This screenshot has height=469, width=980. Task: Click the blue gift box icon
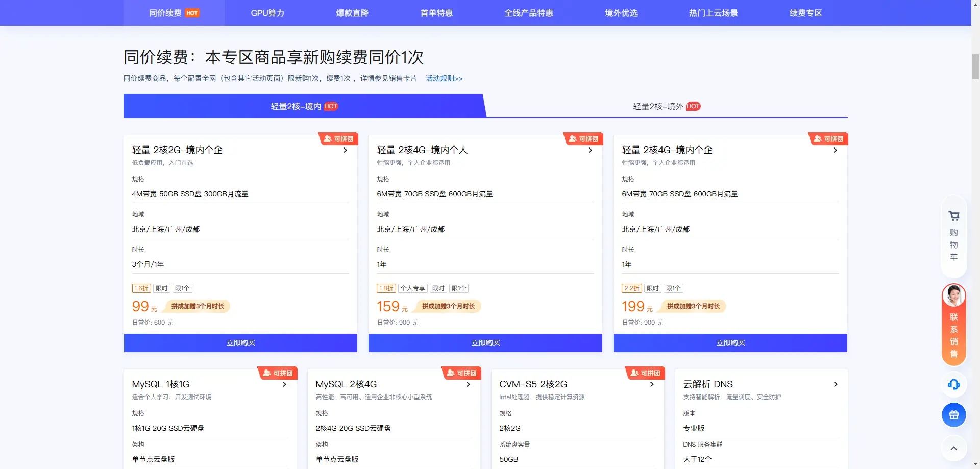[x=953, y=415]
